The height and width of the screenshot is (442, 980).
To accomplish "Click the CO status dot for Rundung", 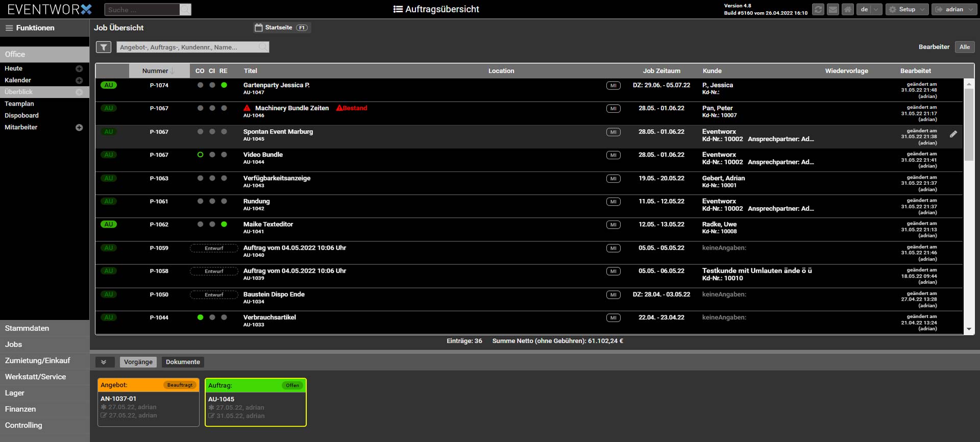I will coord(200,202).
